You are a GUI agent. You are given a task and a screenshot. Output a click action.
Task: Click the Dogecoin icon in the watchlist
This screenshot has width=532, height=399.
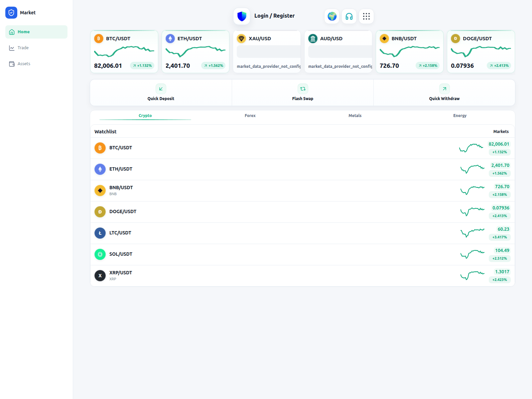click(x=100, y=212)
